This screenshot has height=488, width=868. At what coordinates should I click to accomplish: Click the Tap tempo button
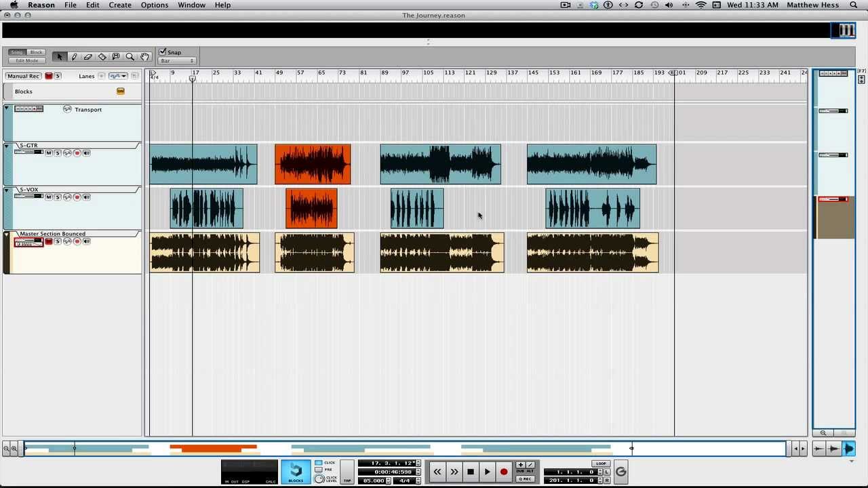[347, 472]
